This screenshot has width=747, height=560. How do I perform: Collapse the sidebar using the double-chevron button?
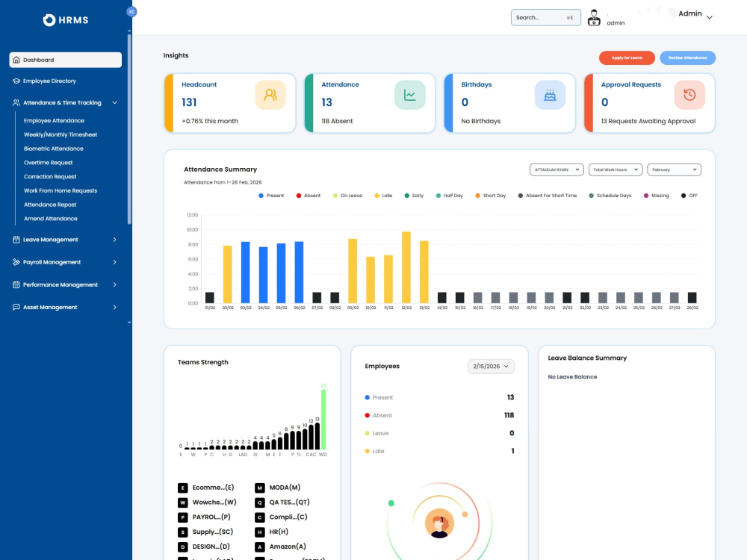(131, 11)
